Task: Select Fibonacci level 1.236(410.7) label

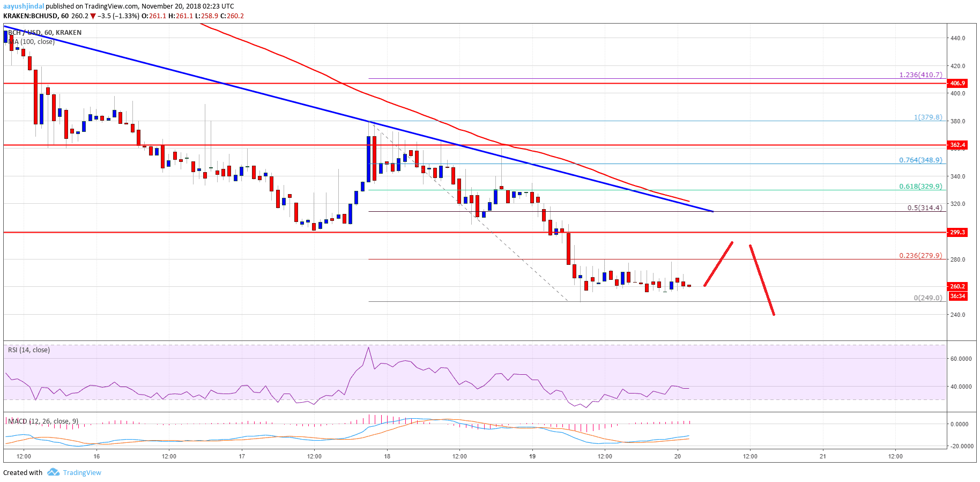Action: (920, 75)
